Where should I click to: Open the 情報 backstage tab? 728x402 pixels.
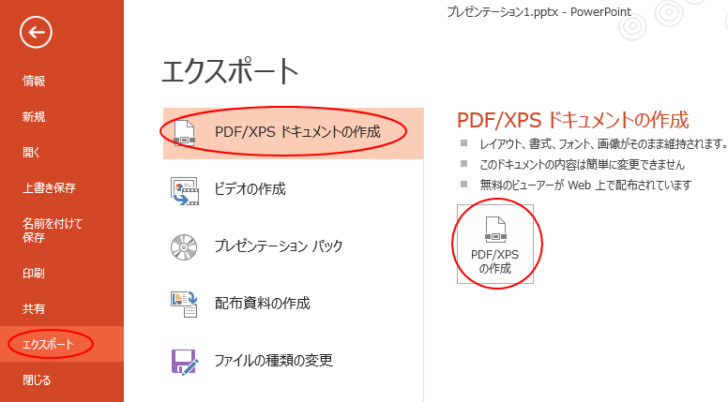point(34,81)
